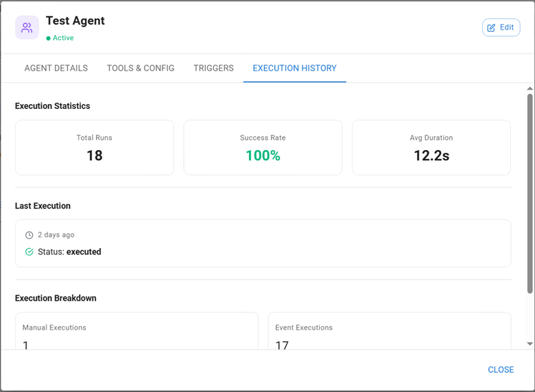Click the Total Runs statistic card
535x392 pixels.
[x=95, y=147]
